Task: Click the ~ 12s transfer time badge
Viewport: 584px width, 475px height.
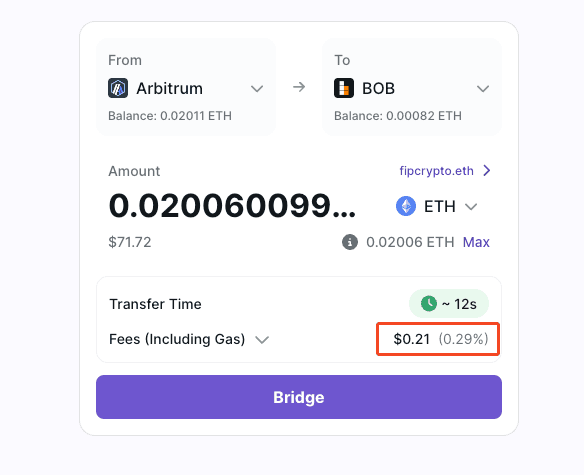Action: [449, 304]
